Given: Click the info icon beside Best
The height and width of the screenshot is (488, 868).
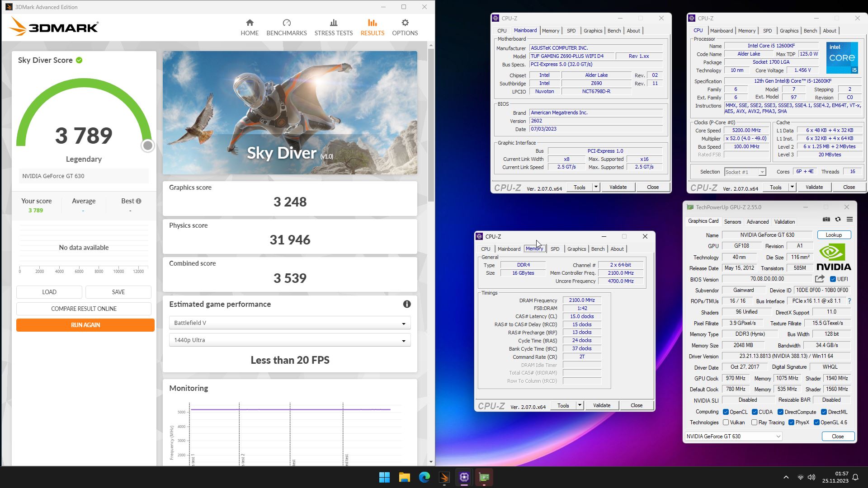Looking at the screenshot, I should point(138,201).
